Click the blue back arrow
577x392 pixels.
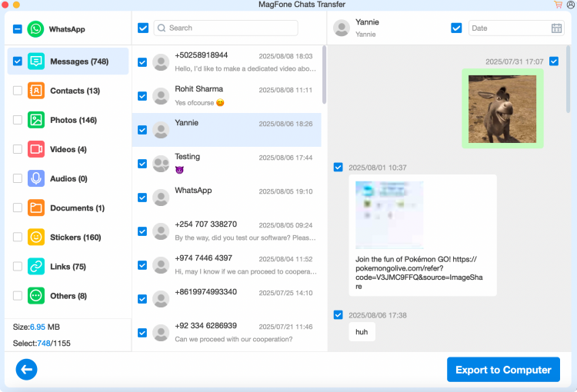click(x=26, y=369)
